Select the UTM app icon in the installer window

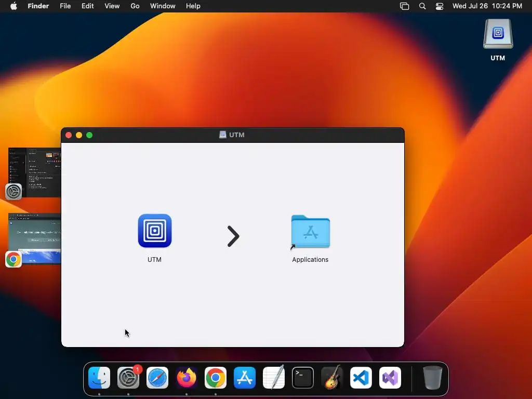pos(155,231)
